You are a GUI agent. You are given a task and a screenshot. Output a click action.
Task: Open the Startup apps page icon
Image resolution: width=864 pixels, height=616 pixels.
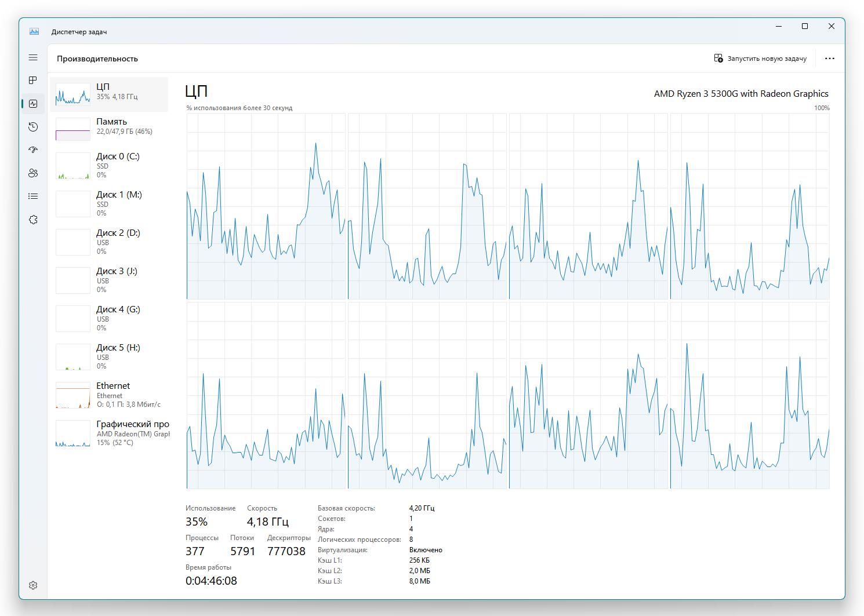(x=33, y=150)
